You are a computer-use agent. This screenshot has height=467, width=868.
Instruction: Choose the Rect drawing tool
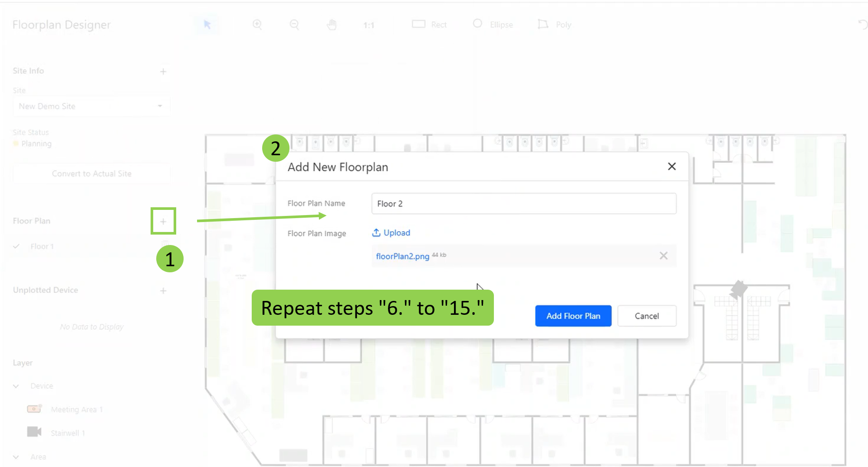coord(429,24)
